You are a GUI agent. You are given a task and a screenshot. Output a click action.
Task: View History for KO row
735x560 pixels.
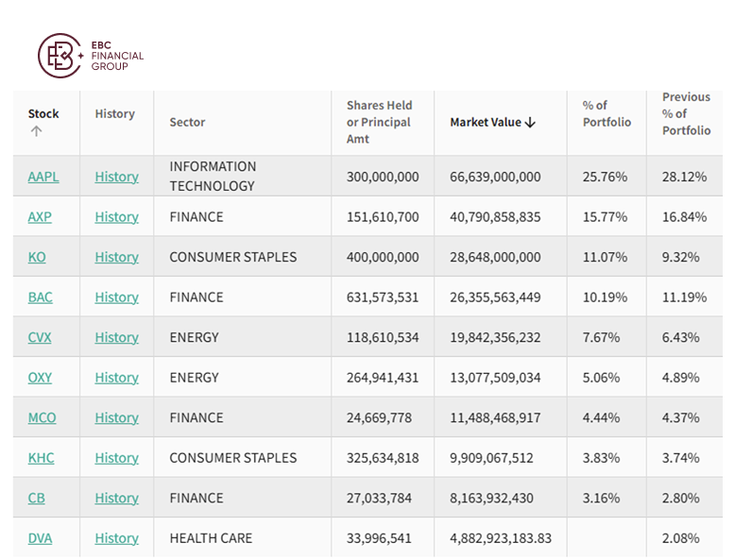pyautogui.click(x=117, y=257)
